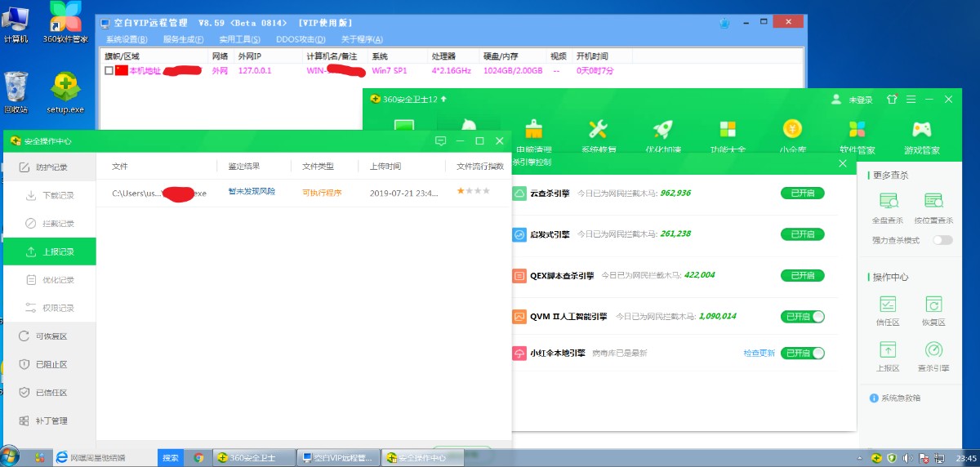Click the QEX脚本查杀引擎 icon
Viewport: 980px width, 467px height.
tap(519, 276)
